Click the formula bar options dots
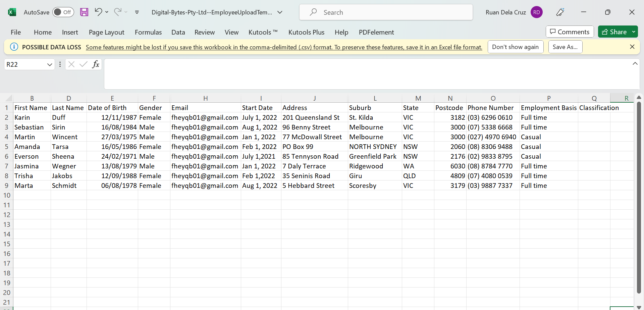 pos(60,64)
